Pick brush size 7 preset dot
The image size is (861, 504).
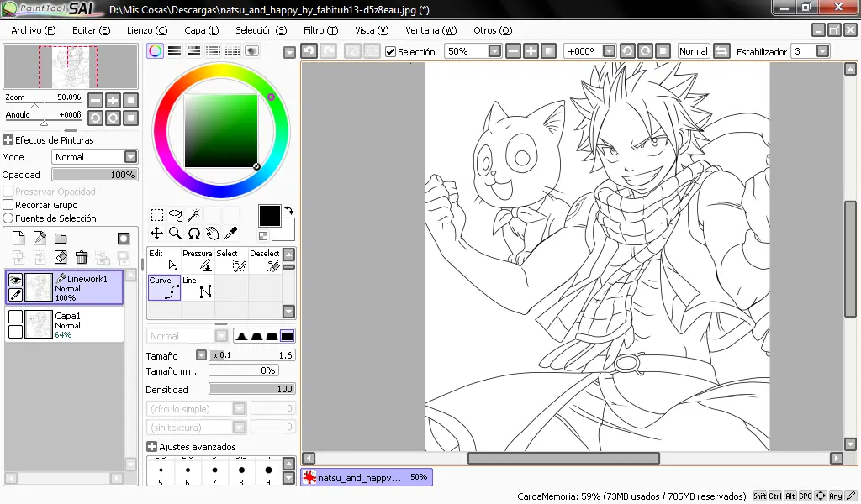[x=214, y=470]
